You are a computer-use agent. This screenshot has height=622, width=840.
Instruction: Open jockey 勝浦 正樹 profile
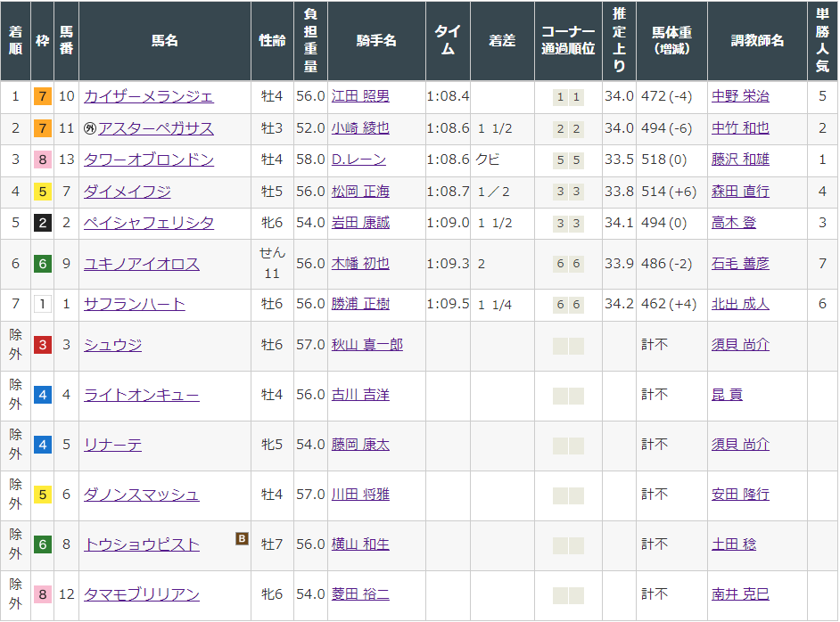[x=360, y=305]
